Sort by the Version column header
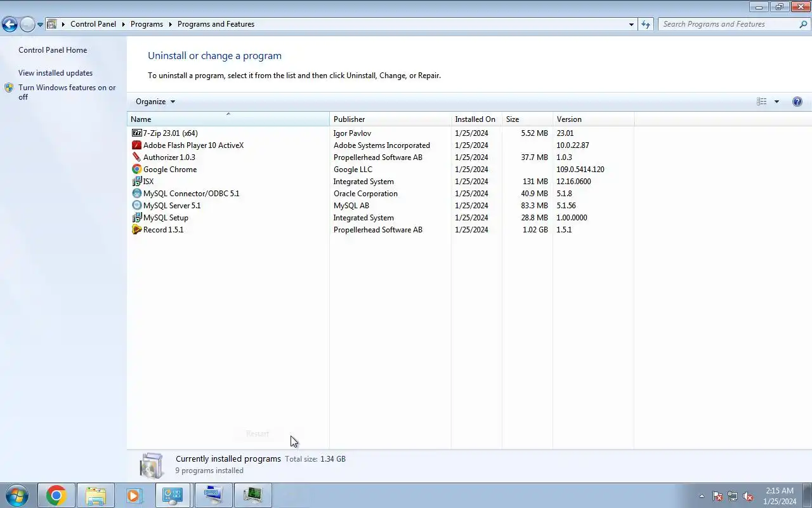The width and height of the screenshot is (812, 508). pos(593,119)
